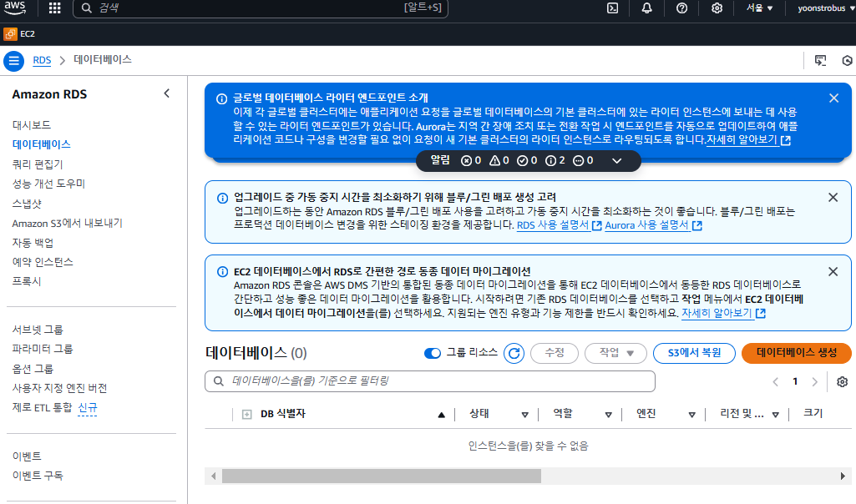856x504 pixels.
Task: Click 자세히 알아보기 in migration banner
Action: (x=723, y=313)
